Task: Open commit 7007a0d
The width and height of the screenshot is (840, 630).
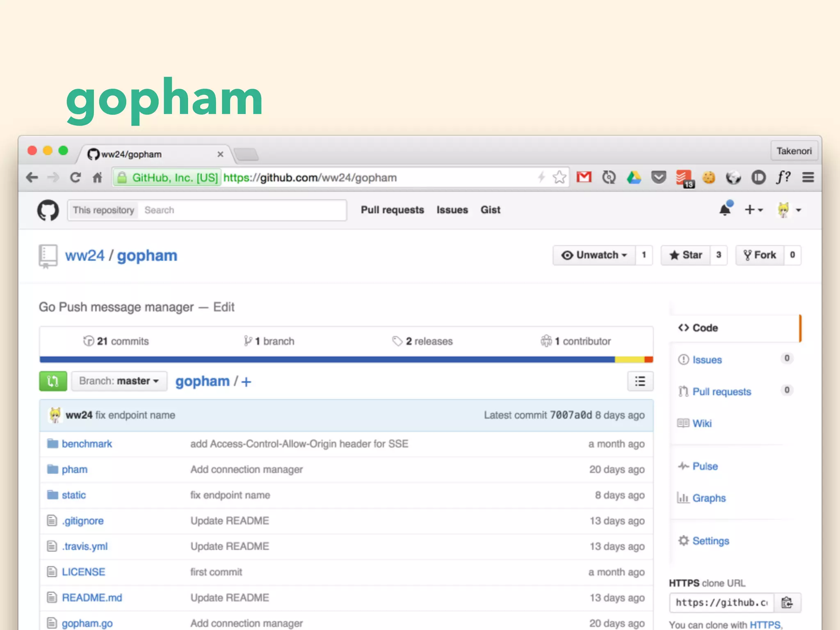Action: [x=571, y=415]
